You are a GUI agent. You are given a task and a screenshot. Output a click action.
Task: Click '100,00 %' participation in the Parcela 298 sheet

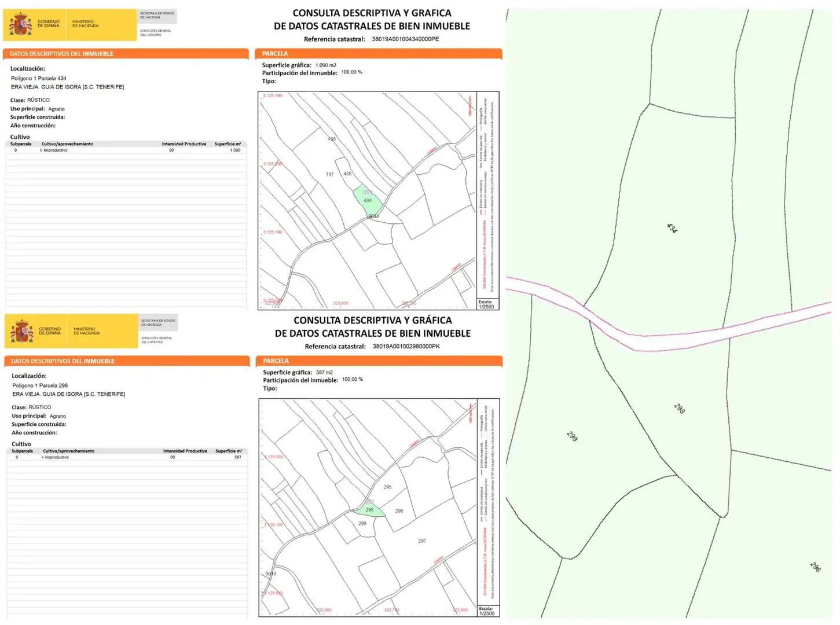point(353,380)
